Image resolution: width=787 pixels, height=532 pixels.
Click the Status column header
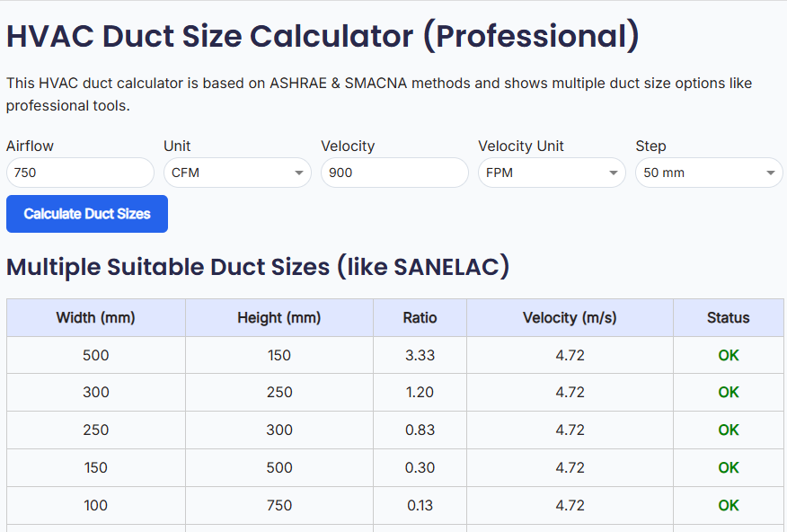pyautogui.click(x=728, y=317)
